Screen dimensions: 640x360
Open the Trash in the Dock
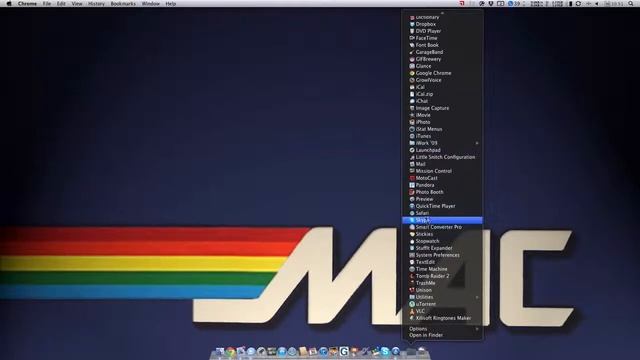[422, 351]
